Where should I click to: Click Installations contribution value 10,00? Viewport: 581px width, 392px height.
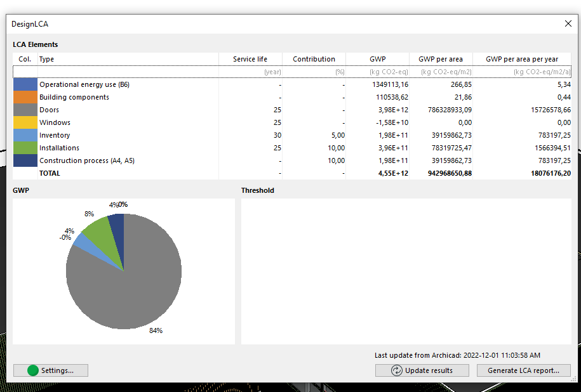[336, 148]
